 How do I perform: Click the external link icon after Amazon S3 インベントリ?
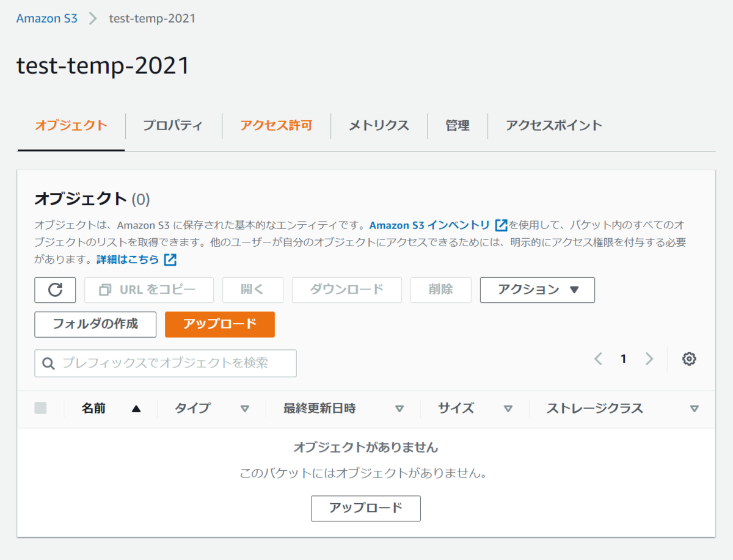point(501,225)
